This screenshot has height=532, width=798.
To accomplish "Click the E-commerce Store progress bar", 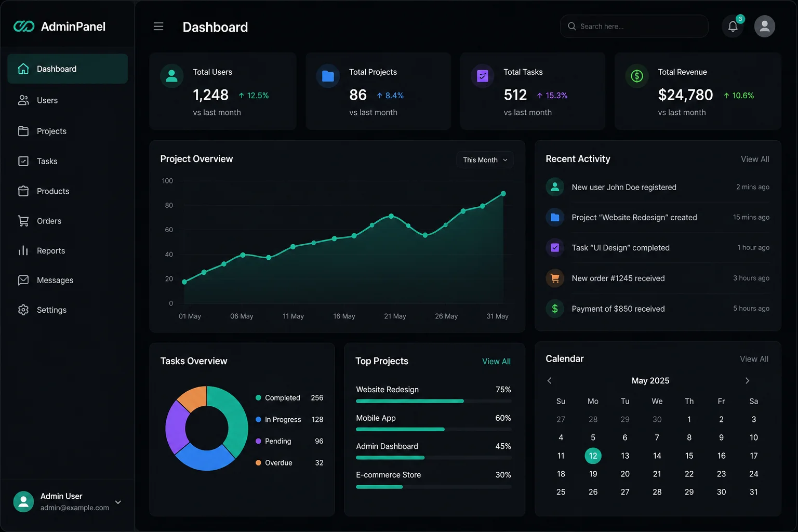I will pyautogui.click(x=434, y=487).
